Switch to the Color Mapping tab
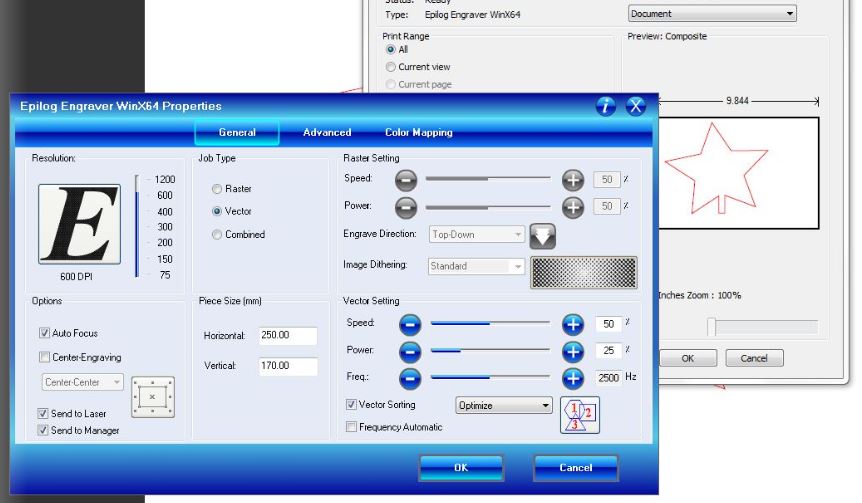 pos(419,132)
